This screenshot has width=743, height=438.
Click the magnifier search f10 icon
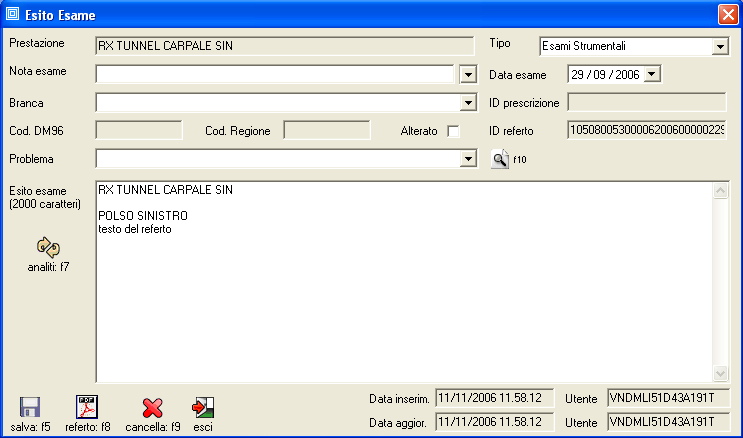point(500,159)
